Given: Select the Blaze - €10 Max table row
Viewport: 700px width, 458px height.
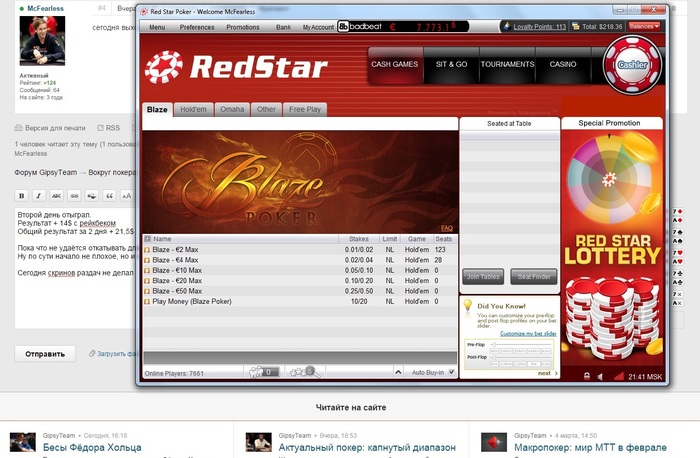Looking at the screenshot, I should click(300, 270).
